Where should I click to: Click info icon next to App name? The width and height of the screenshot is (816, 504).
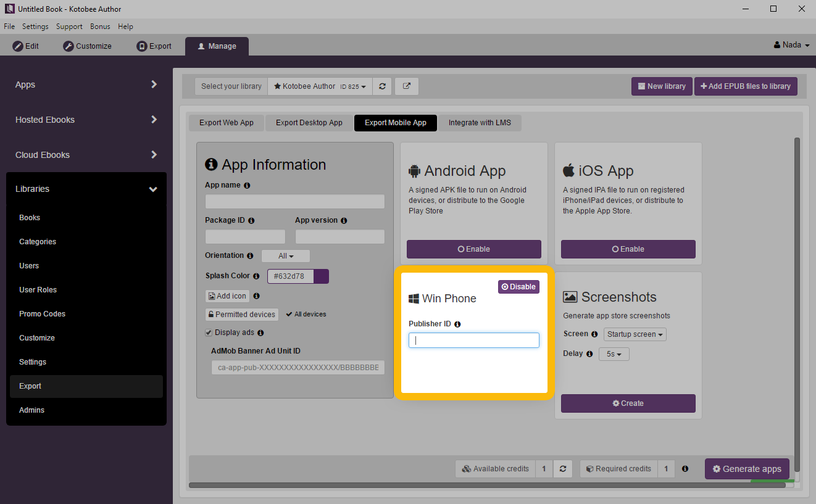247,185
